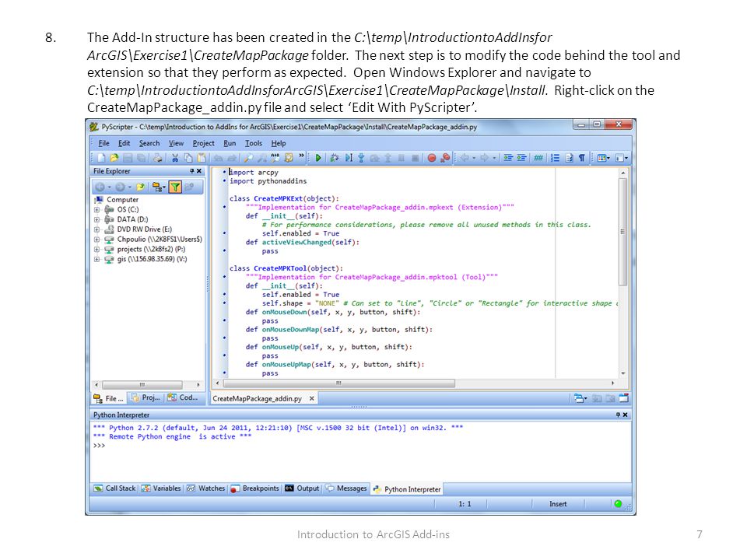Switch to the Variables tab
This screenshot has width=747, height=560.
pos(161,488)
